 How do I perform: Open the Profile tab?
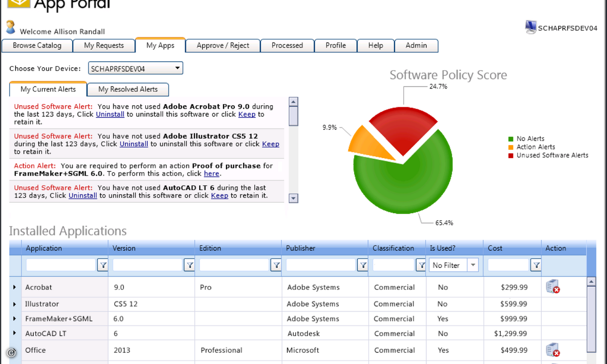tap(335, 45)
